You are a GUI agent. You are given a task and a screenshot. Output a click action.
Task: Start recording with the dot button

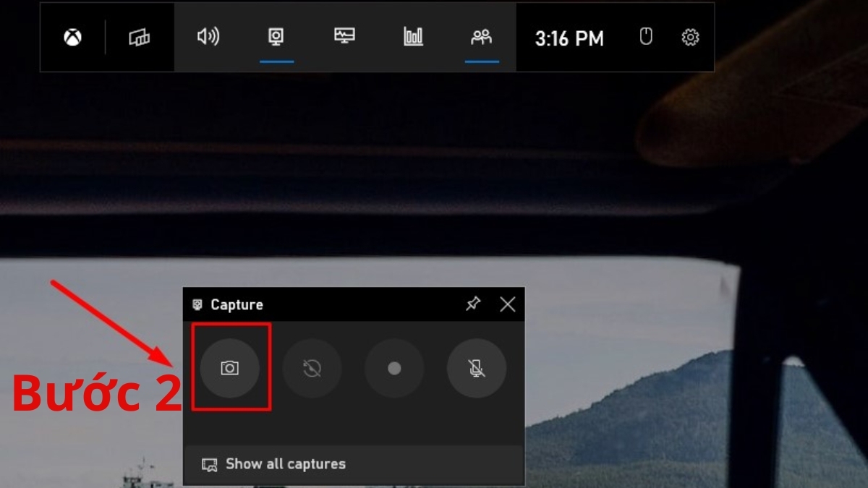[x=394, y=368]
